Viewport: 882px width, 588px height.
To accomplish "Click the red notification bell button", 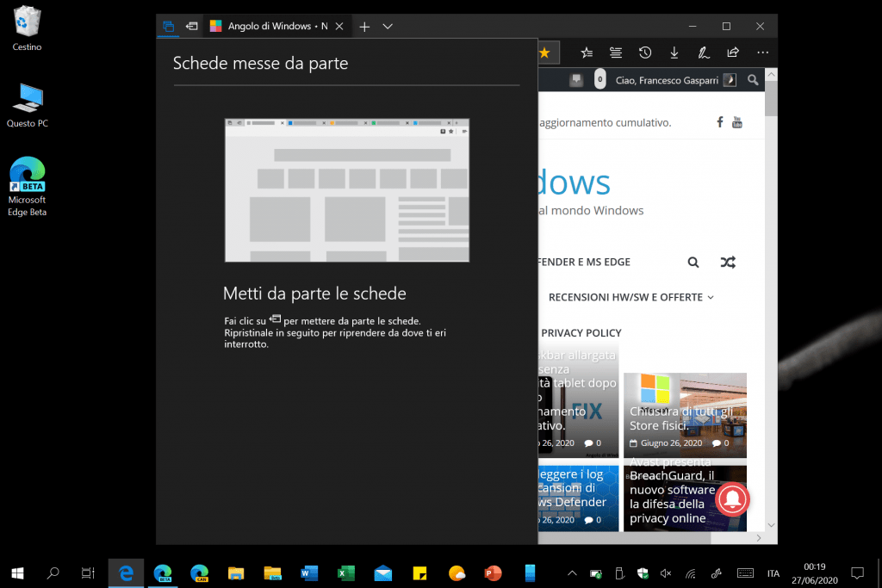I will pyautogui.click(x=732, y=498).
